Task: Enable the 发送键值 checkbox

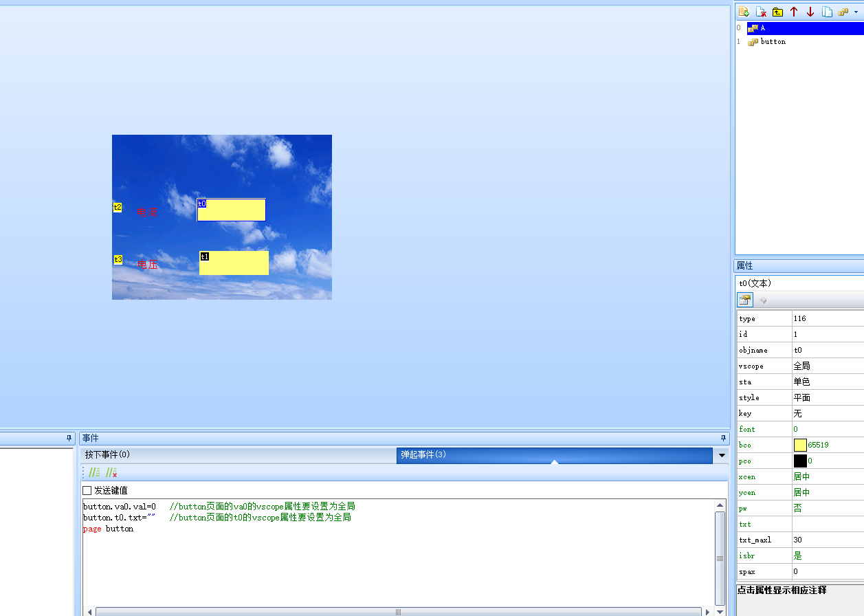Action: click(87, 490)
